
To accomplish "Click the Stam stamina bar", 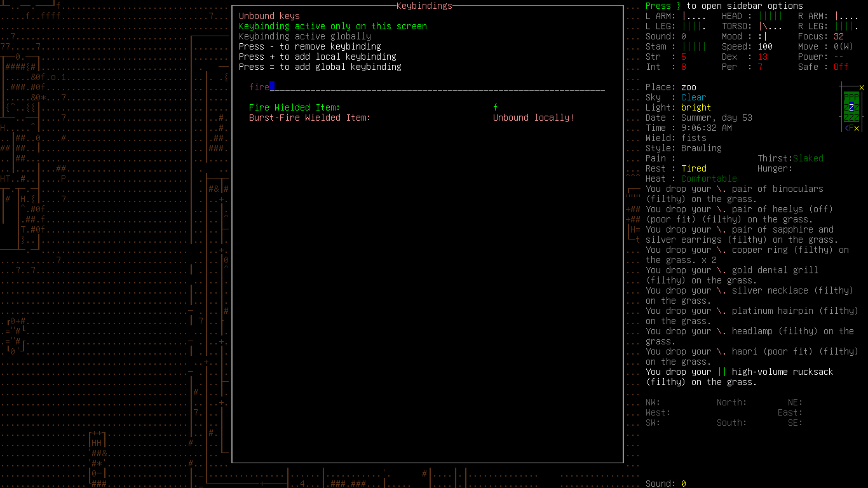I will (694, 46).
